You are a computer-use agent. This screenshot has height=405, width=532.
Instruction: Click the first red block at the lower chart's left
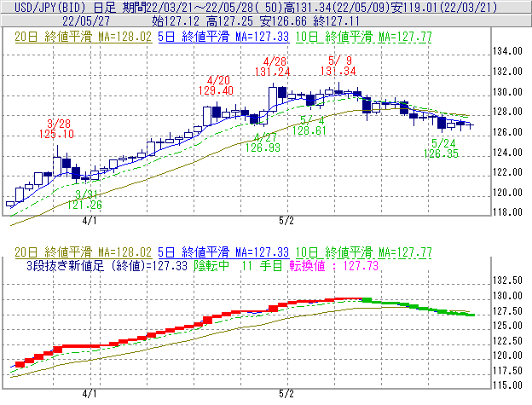(x=20, y=364)
